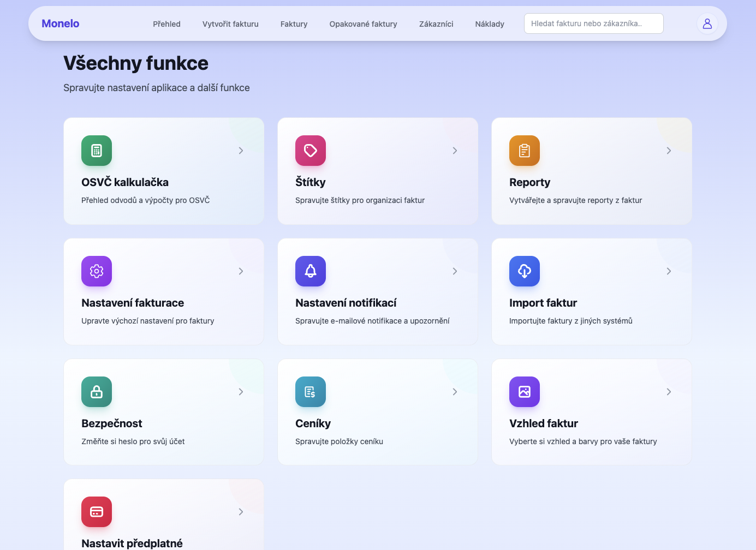The height and width of the screenshot is (550, 756).
Task: Open the Bezpečnost lock icon
Action: [97, 392]
